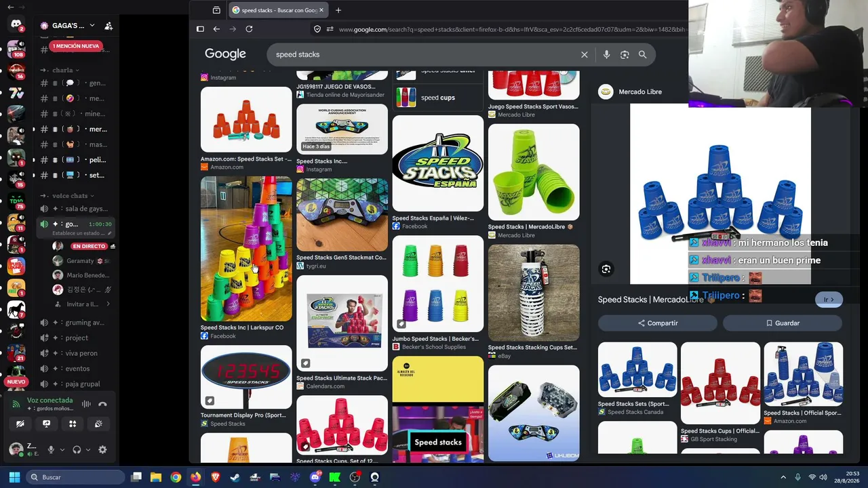Reload the Google search page
This screenshot has height=488, width=868.
point(249,29)
